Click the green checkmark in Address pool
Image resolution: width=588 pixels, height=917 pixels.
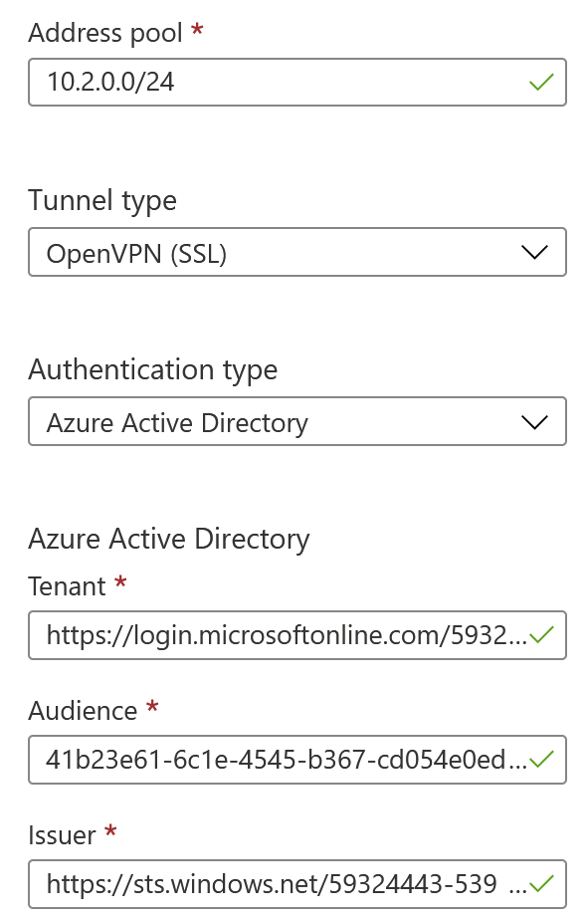tap(540, 82)
